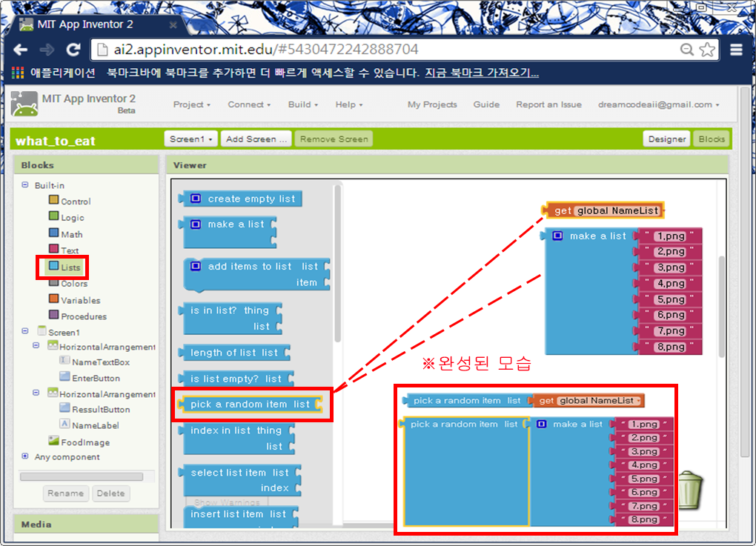Switch to the Blocks view

point(712,139)
